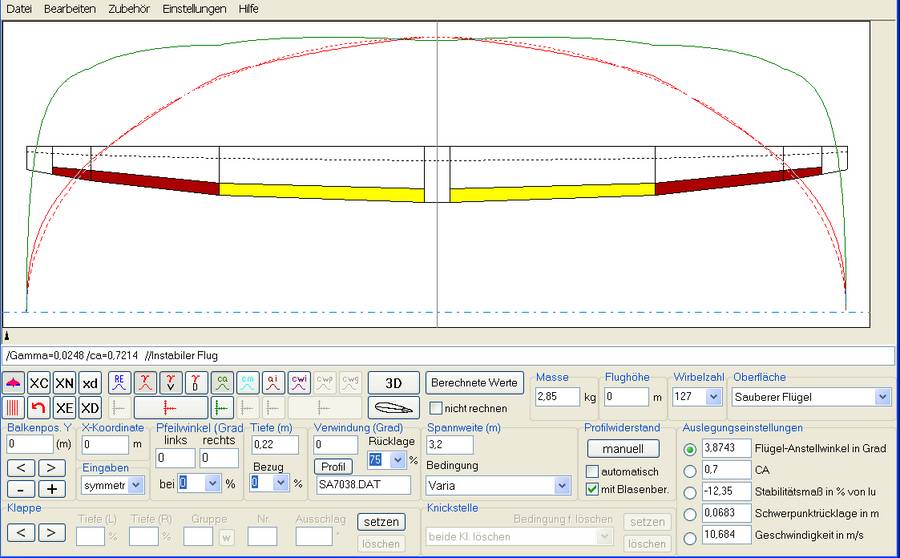Toggle the RE curve display icon
This screenshot has width=900, height=558.
tap(119, 383)
